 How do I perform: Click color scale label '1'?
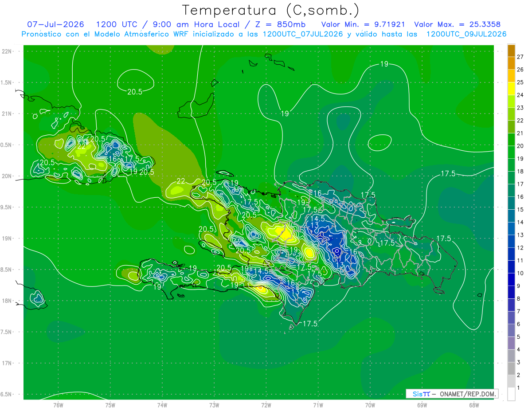519,388
